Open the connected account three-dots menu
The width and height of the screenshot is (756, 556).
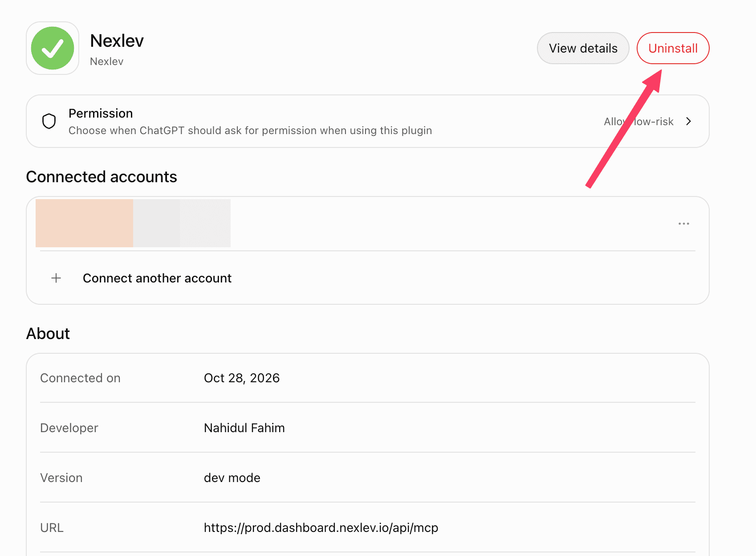[684, 224]
